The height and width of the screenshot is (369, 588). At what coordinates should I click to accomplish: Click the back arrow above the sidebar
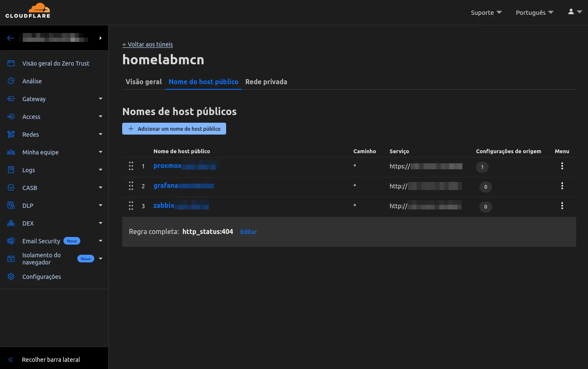[x=11, y=38]
